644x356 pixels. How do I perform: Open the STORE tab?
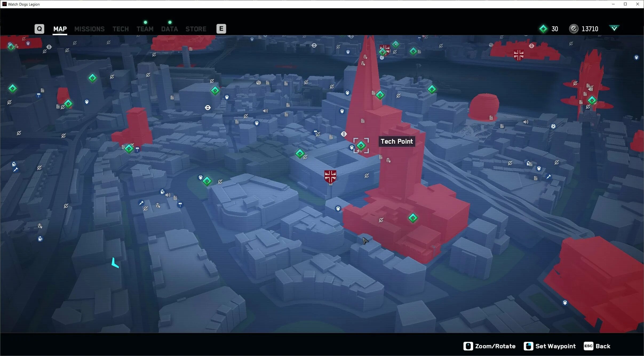pos(196,29)
